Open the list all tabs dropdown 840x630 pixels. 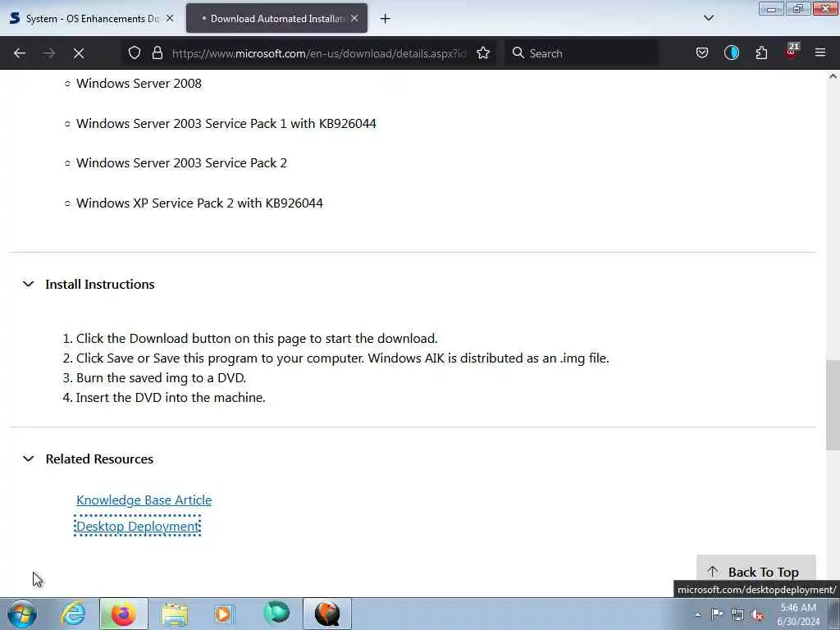click(709, 18)
